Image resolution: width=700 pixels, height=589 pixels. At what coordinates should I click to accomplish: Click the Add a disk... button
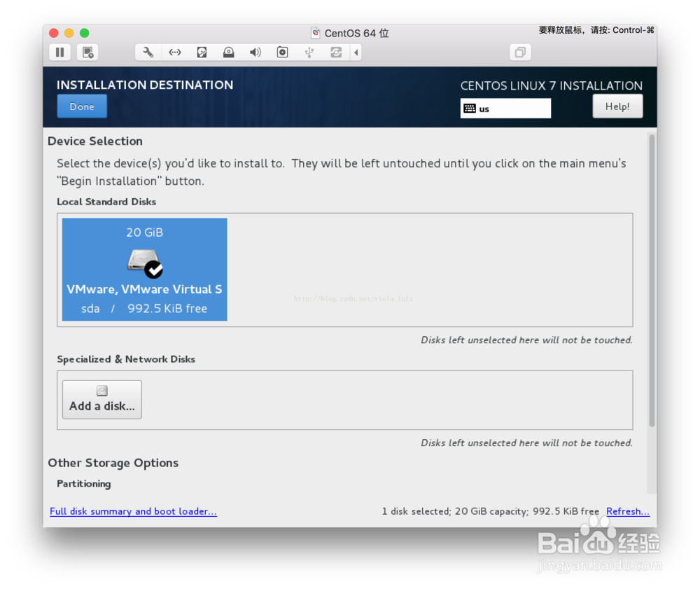102,400
